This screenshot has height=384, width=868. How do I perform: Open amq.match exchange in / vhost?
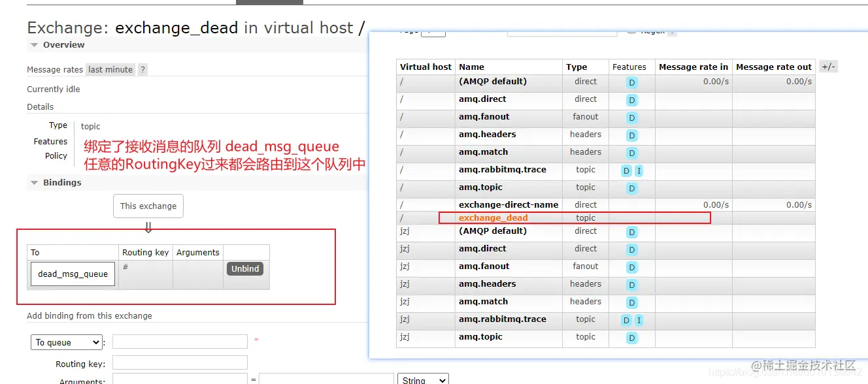click(x=483, y=152)
